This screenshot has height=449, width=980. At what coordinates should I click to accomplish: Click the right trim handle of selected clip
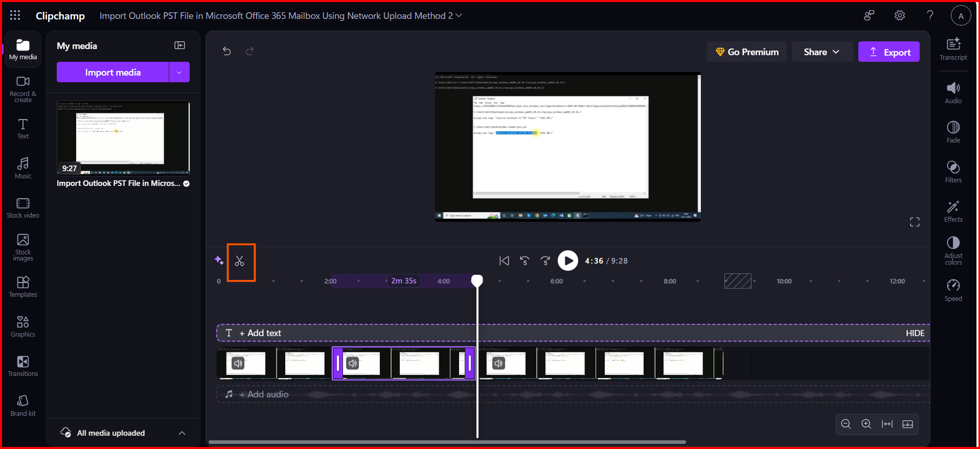click(470, 363)
